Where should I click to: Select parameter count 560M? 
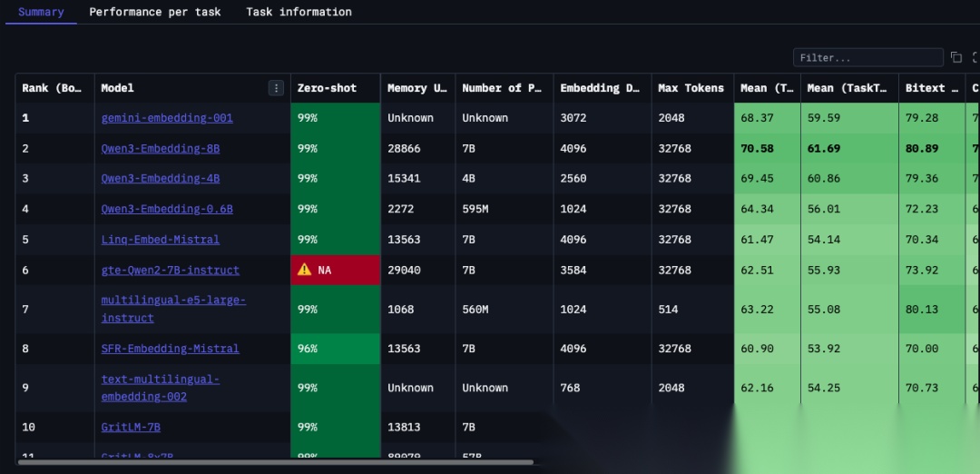475,309
